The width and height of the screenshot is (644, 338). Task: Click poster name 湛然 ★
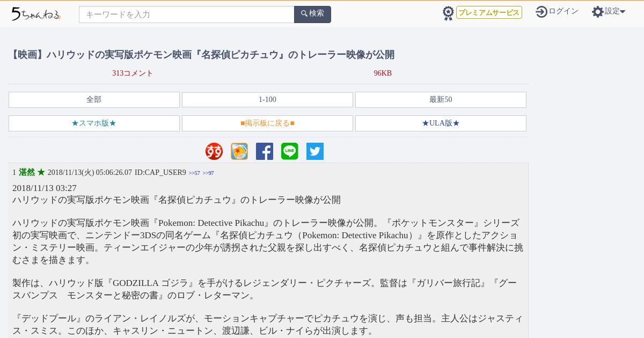[x=32, y=172]
